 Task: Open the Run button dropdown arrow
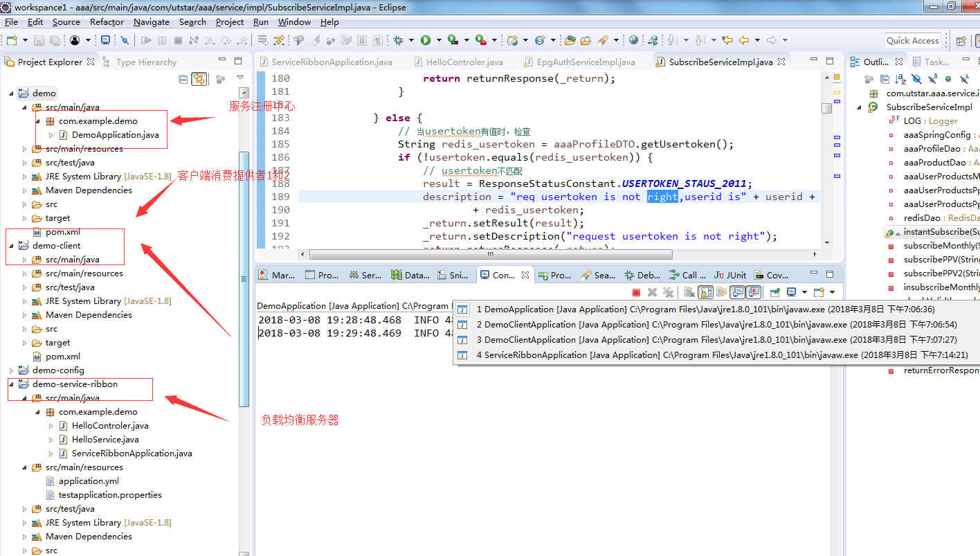coord(439,40)
